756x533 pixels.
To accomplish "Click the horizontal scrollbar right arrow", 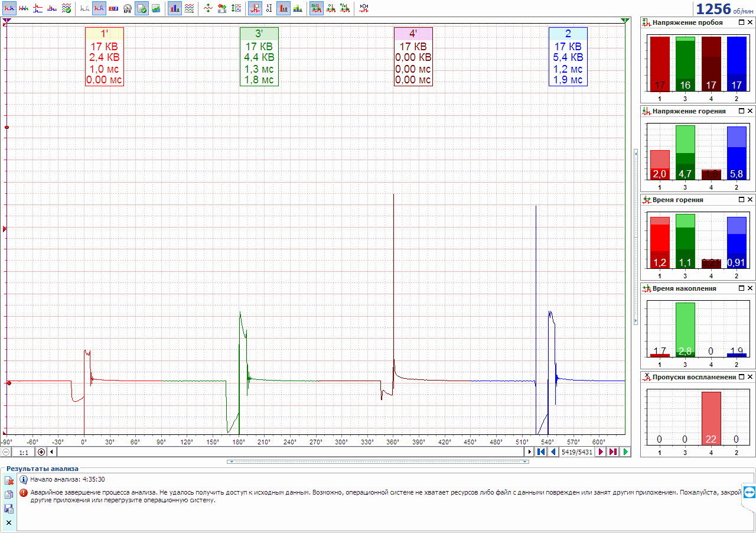I will click(x=529, y=452).
